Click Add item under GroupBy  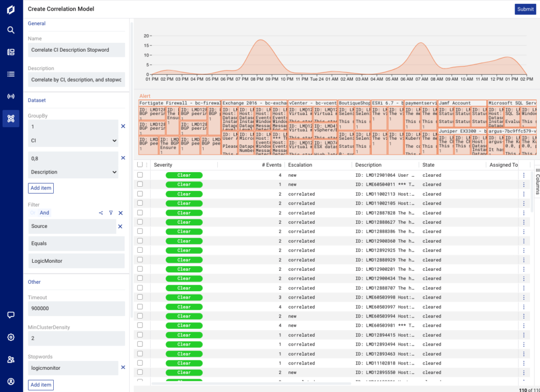pos(41,188)
